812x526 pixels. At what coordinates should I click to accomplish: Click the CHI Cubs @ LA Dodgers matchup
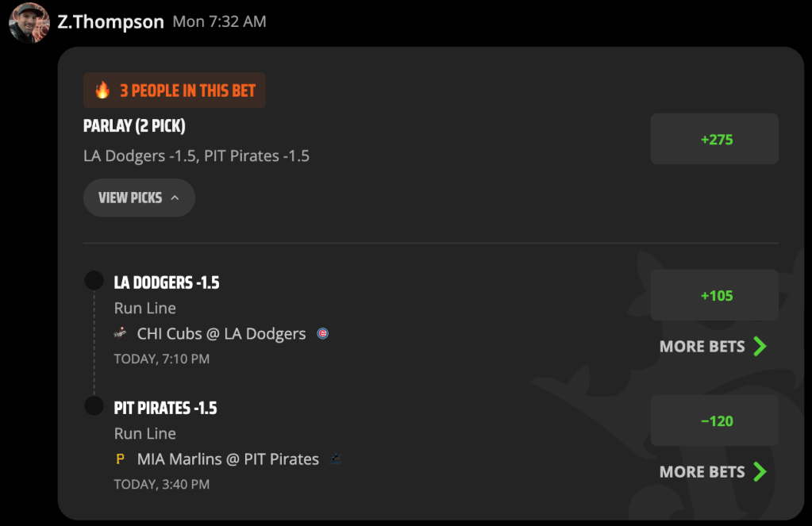click(221, 334)
